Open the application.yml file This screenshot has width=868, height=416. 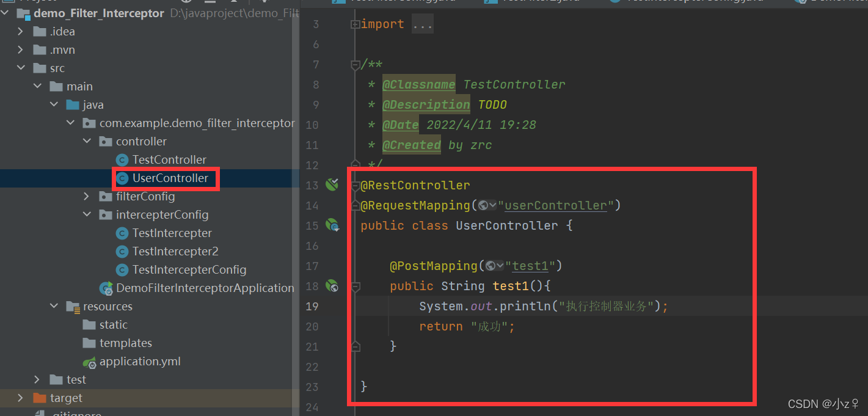140,362
